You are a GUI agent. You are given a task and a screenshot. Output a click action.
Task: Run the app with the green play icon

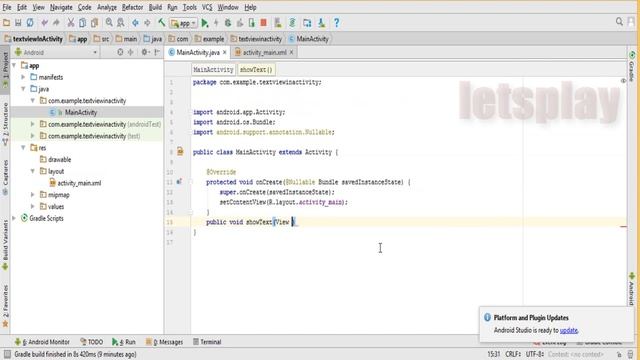(x=205, y=23)
